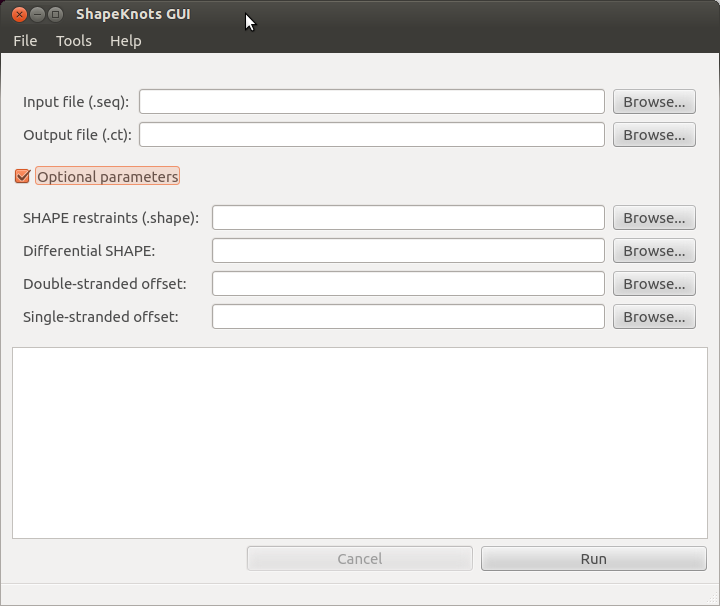Uncheck the Optional parameters checkbox

click(x=22, y=176)
